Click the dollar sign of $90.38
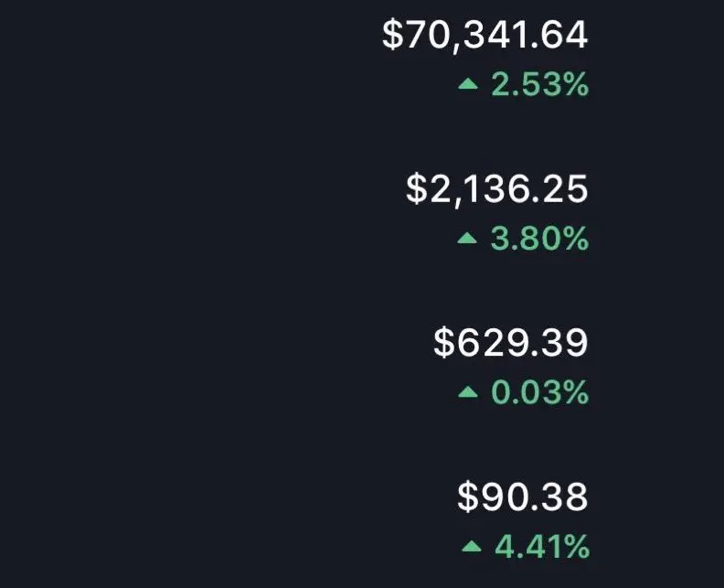This screenshot has width=724, height=588. 467,497
